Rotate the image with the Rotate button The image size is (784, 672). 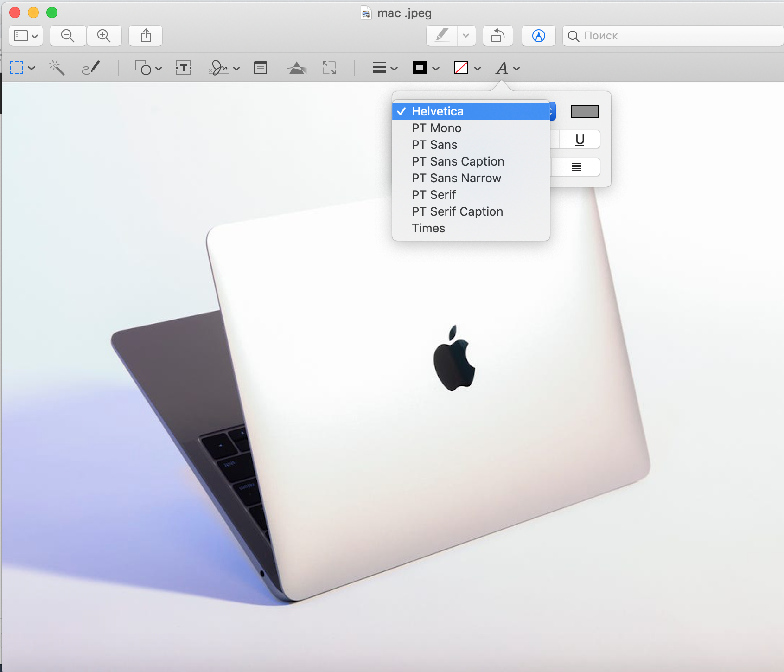click(x=498, y=36)
